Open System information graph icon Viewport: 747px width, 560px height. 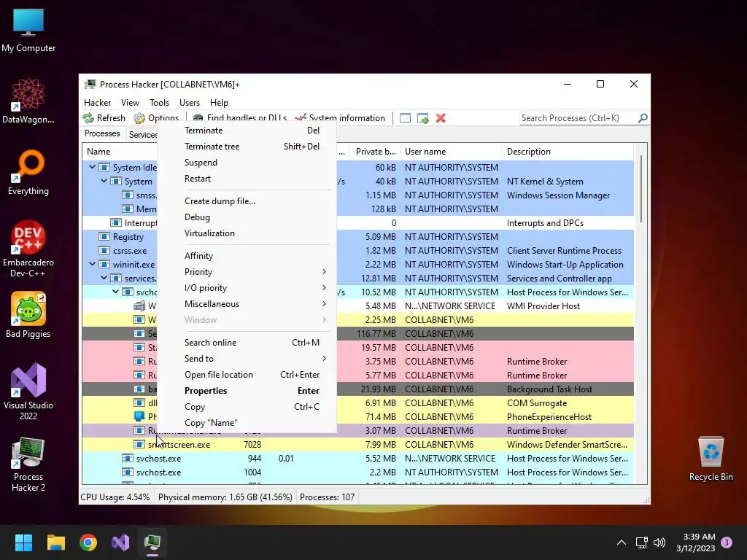pos(301,118)
